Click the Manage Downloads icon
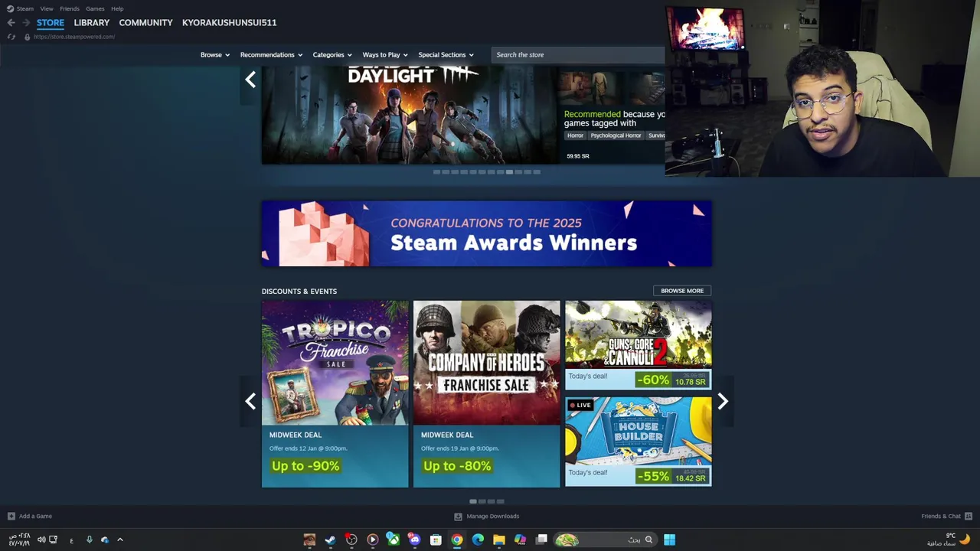The image size is (980, 551). point(458,516)
